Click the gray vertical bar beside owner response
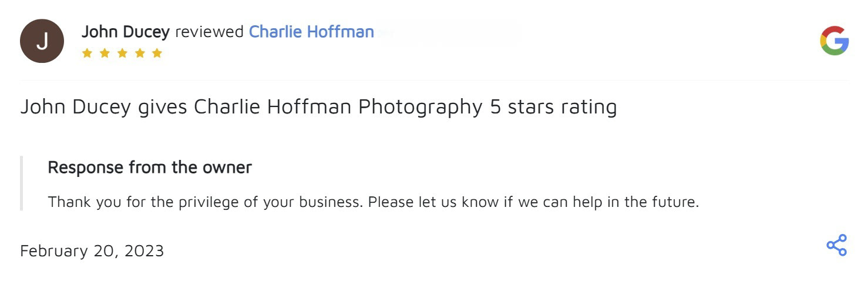This screenshot has height=281, width=868. pos(21,183)
